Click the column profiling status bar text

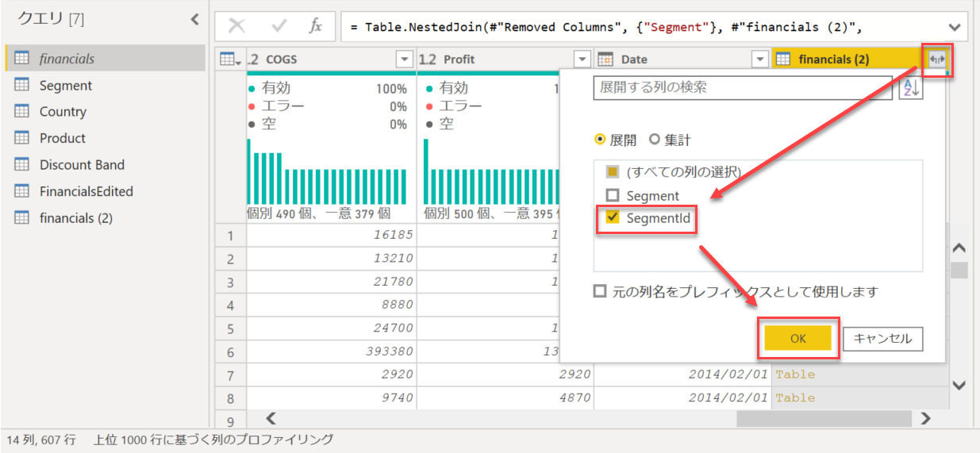[213, 439]
